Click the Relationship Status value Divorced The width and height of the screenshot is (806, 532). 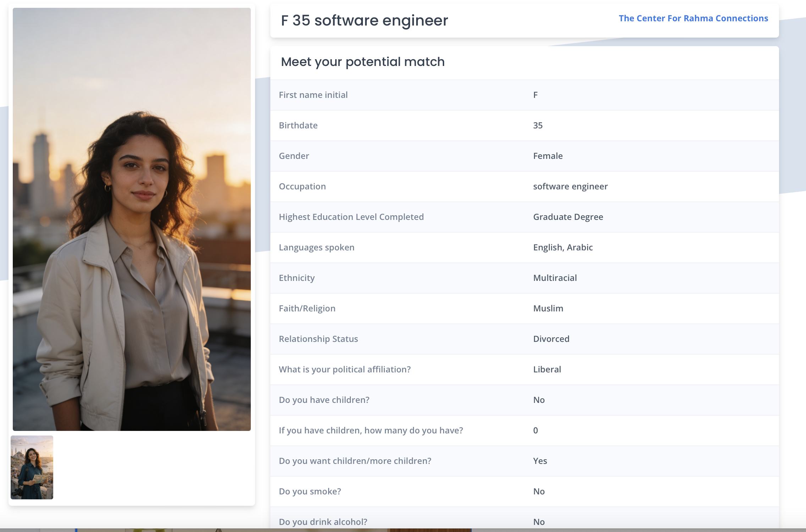[x=551, y=339]
